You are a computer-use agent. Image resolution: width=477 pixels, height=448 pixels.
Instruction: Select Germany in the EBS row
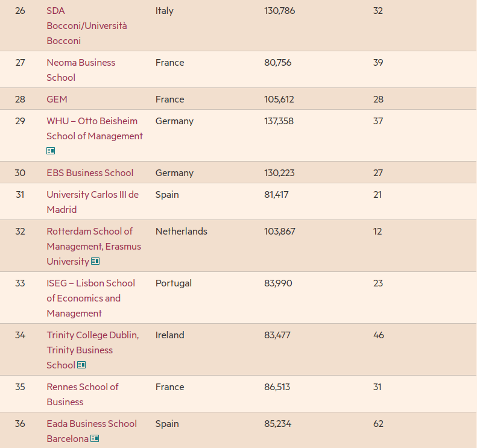pyautogui.click(x=174, y=173)
